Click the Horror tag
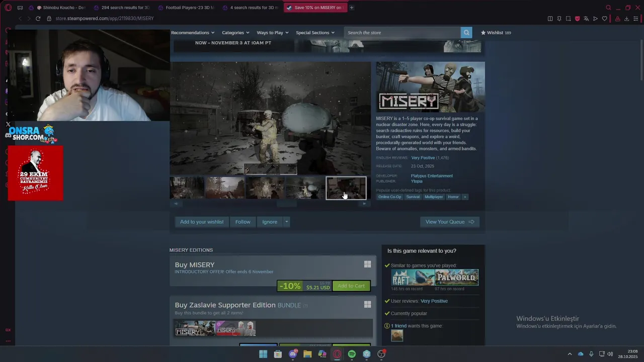 [x=453, y=197]
